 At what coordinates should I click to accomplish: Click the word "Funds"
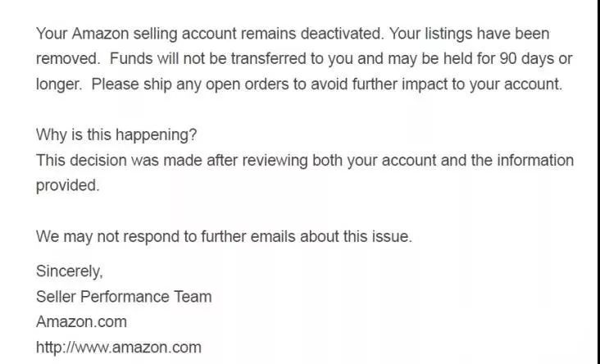pos(130,59)
